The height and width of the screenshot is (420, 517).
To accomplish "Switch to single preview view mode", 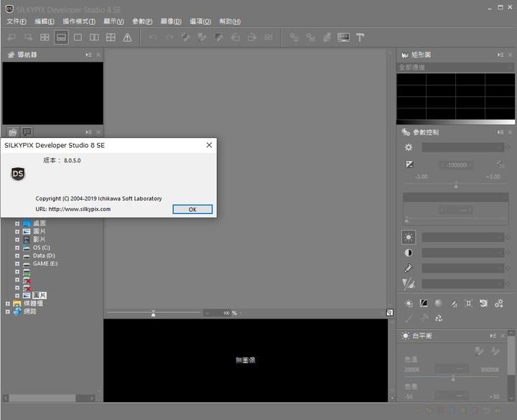I will (78, 37).
